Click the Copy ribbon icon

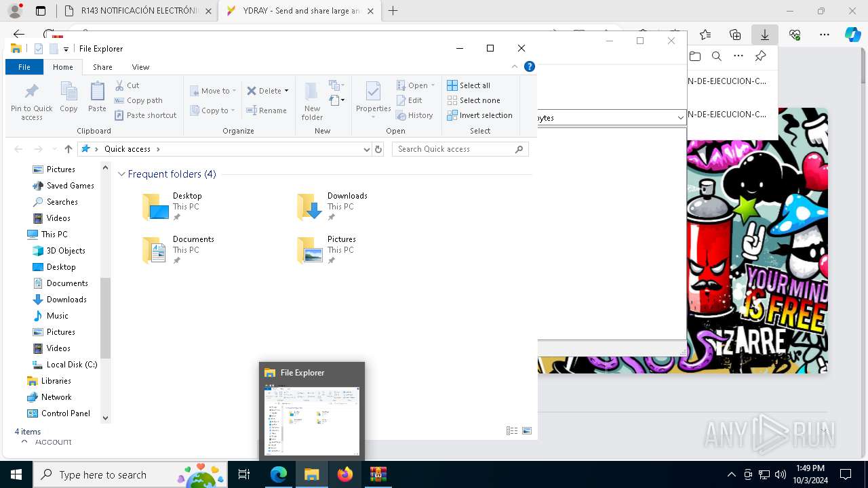pyautogui.click(x=68, y=97)
